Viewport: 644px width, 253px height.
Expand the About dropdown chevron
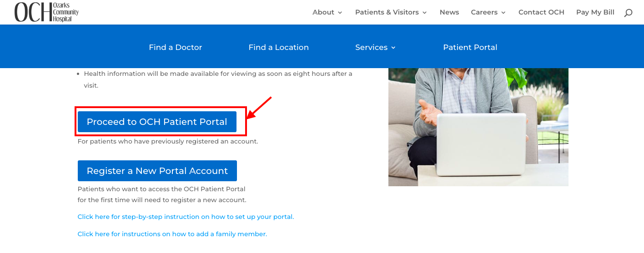[x=340, y=13]
